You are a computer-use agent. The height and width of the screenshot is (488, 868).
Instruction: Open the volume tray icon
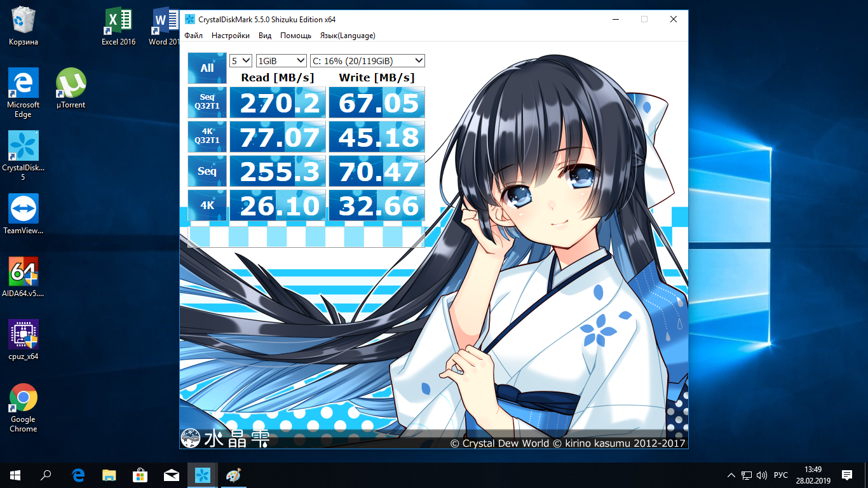click(762, 475)
